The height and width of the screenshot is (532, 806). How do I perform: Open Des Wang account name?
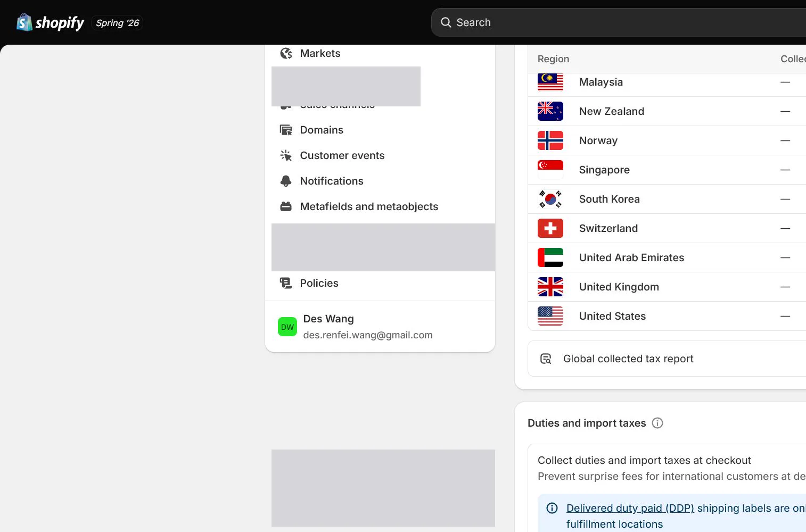(x=328, y=319)
